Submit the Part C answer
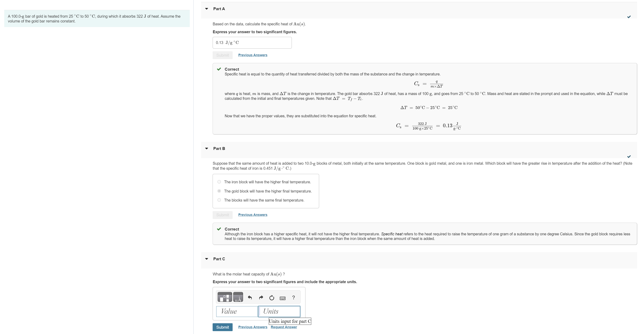 click(222, 327)
